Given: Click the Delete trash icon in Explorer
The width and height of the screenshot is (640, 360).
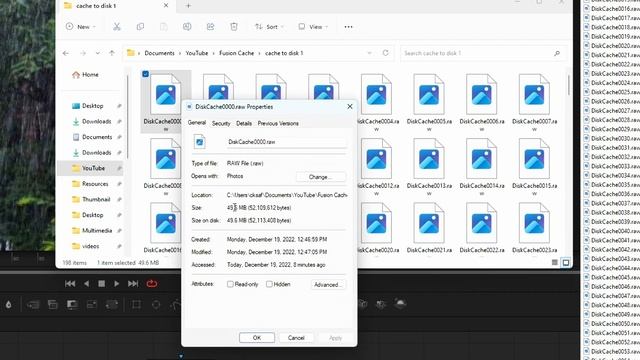Looking at the screenshot, I should (234, 27).
